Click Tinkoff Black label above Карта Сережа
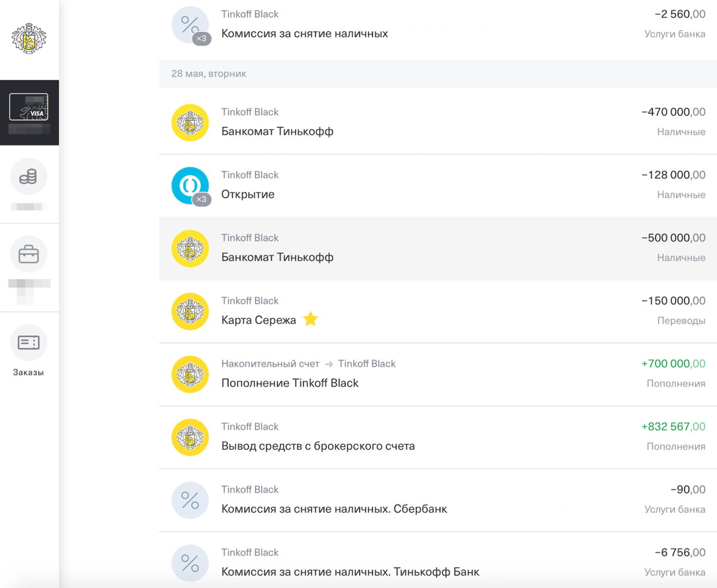The height and width of the screenshot is (588, 717). (x=250, y=301)
